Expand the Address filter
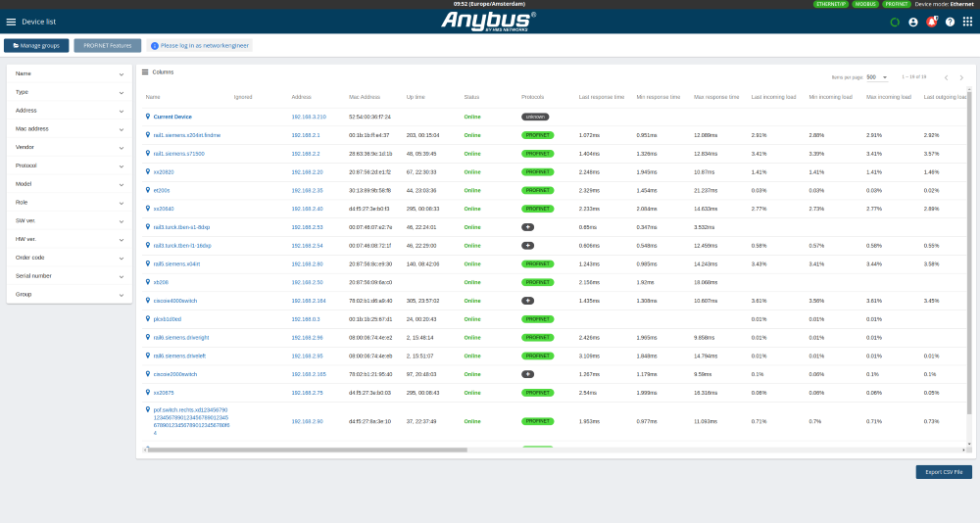This screenshot has height=523, width=980. [x=70, y=111]
